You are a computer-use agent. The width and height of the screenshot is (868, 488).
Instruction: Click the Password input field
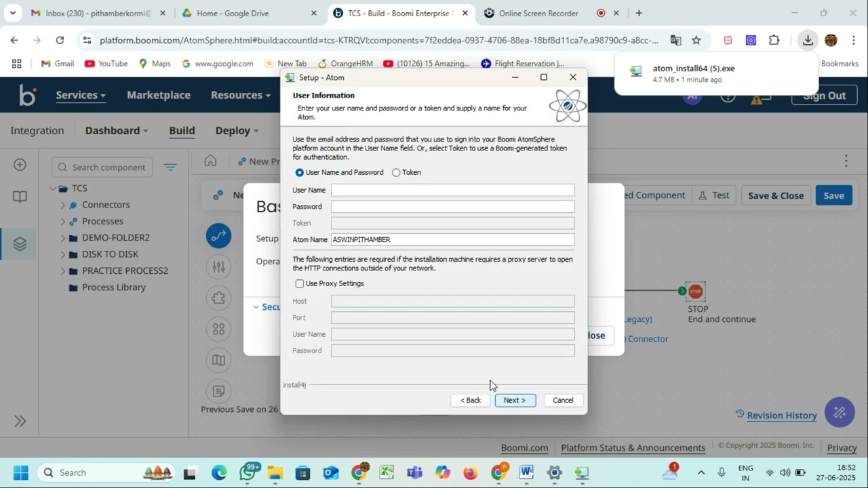click(452, 207)
